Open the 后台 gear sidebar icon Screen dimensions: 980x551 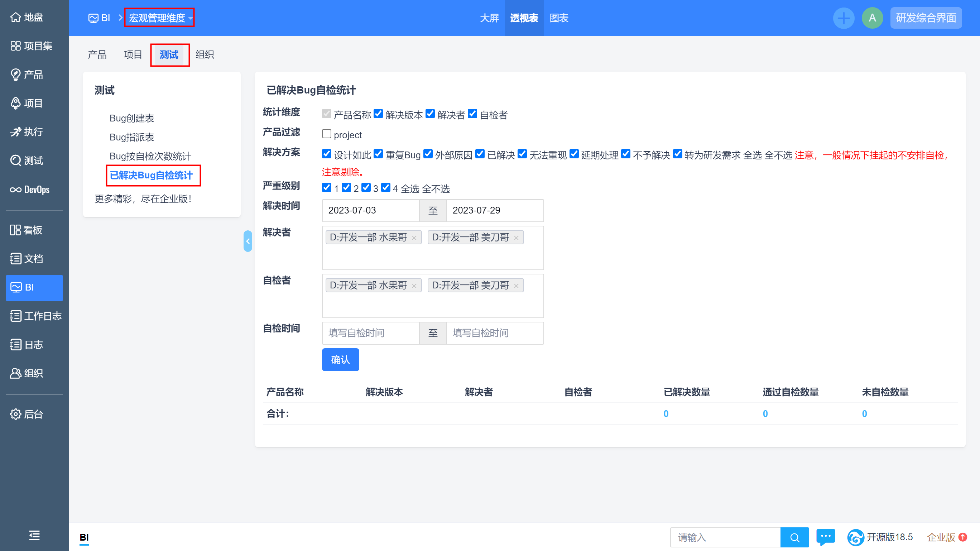[15, 414]
